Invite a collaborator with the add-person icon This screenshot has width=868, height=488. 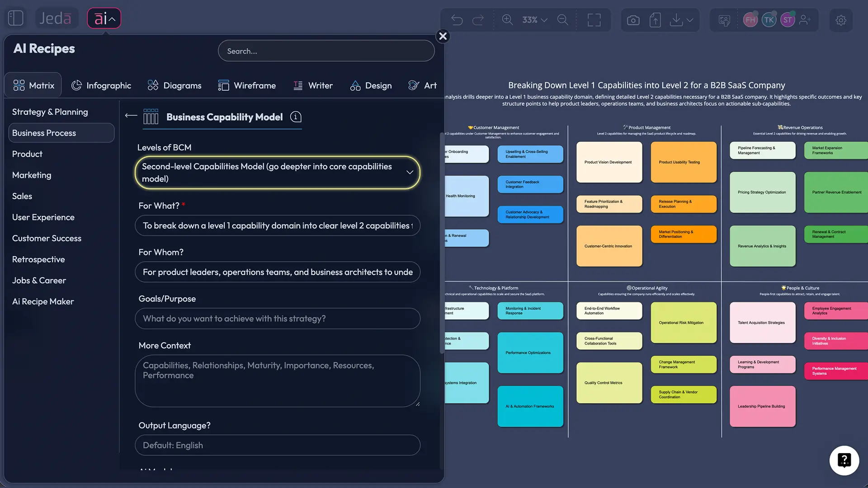(805, 20)
